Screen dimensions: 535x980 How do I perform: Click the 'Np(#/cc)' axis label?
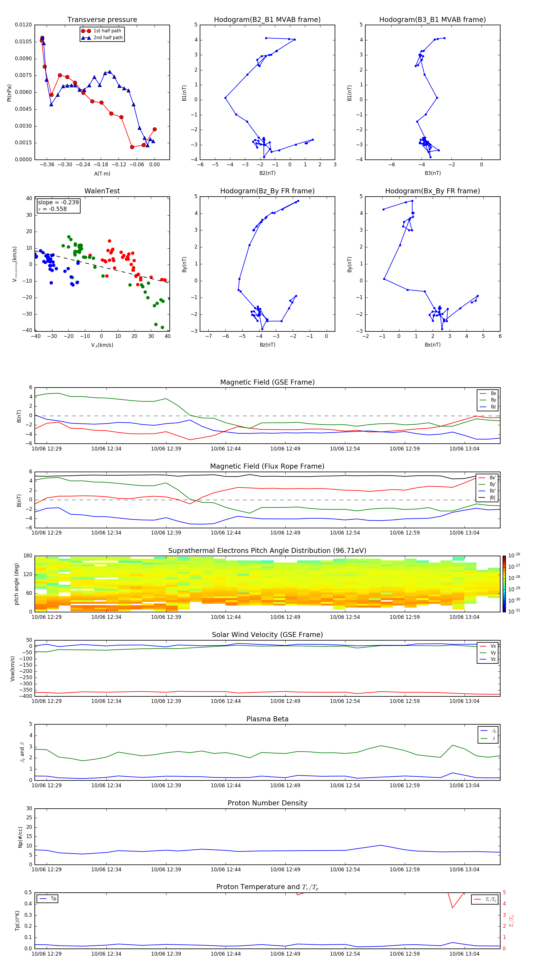pyautogui.click(x=20, y=837)
